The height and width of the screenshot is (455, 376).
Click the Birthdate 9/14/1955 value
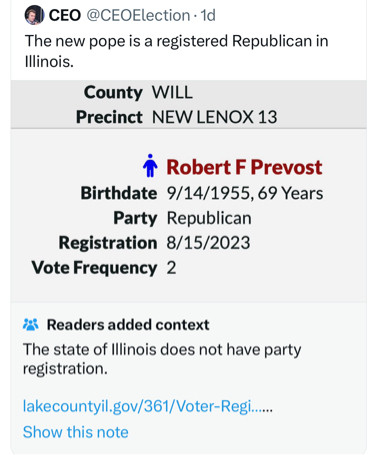click(245, 193)
